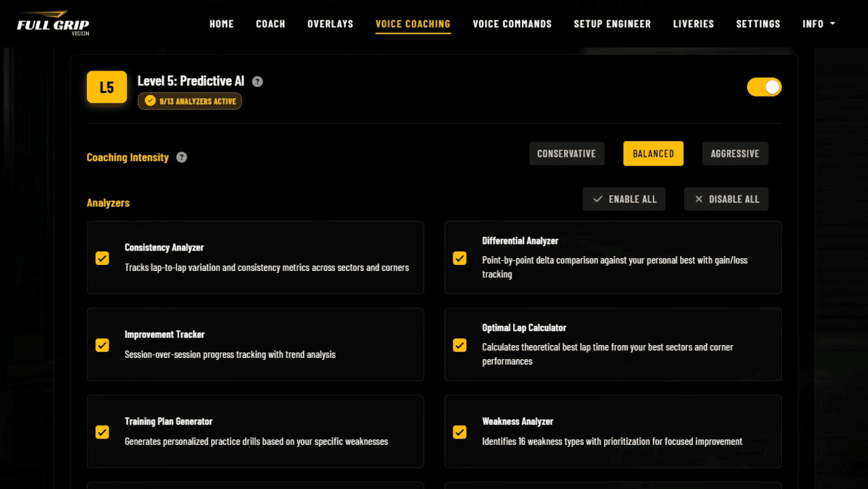The width and height of the screenshot is (868, 489).
Task: Click description 'Tracks lap-to-lap variation and consistency metrics'
Action: pos(267,268)
